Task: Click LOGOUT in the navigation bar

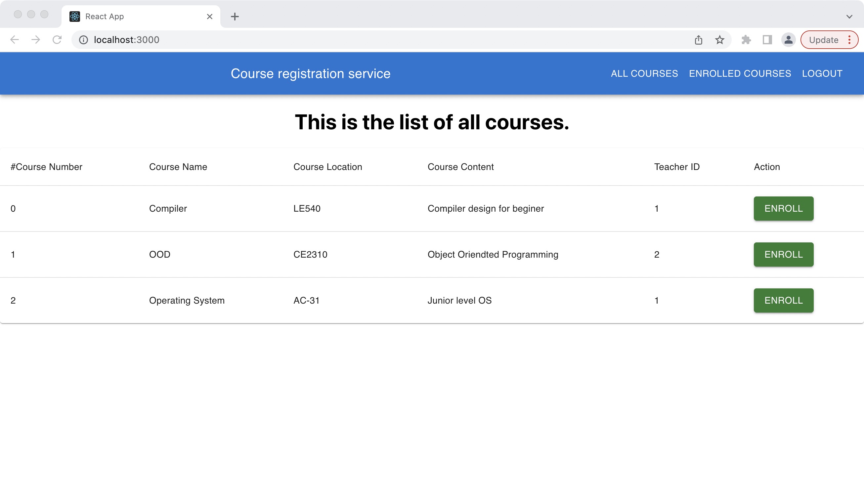Action: (x=823, y=73)
